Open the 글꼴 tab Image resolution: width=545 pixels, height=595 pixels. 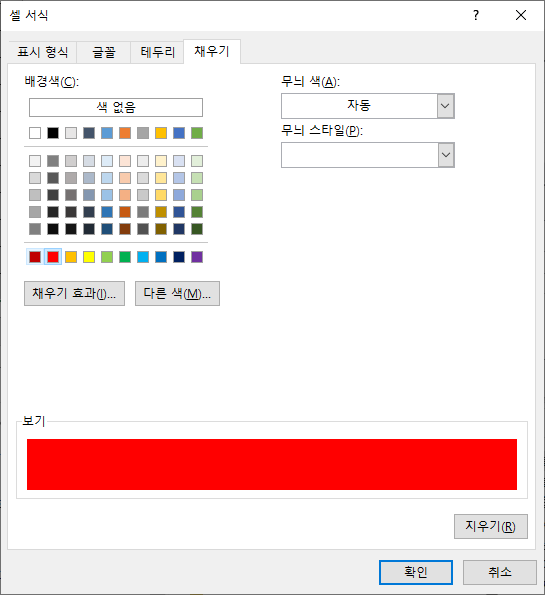pyautogui.click(x=104, y=52)
